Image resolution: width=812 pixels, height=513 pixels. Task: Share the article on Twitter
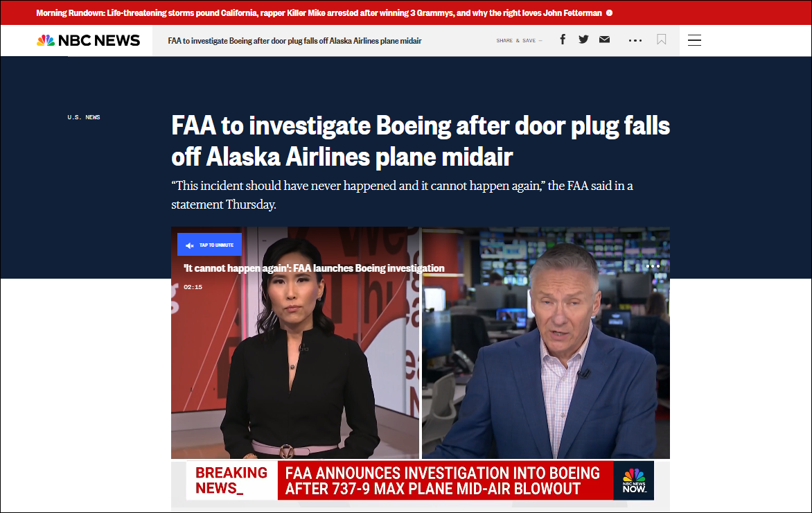pyautogui.click(x=583, y=40)
